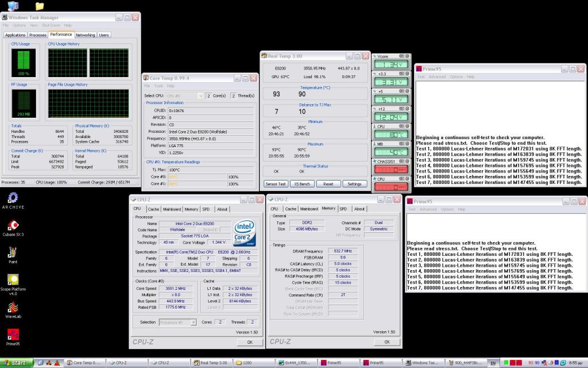Switch to Windows Task Manager taskbar button
588x368 pixels.
coord(422,363)
